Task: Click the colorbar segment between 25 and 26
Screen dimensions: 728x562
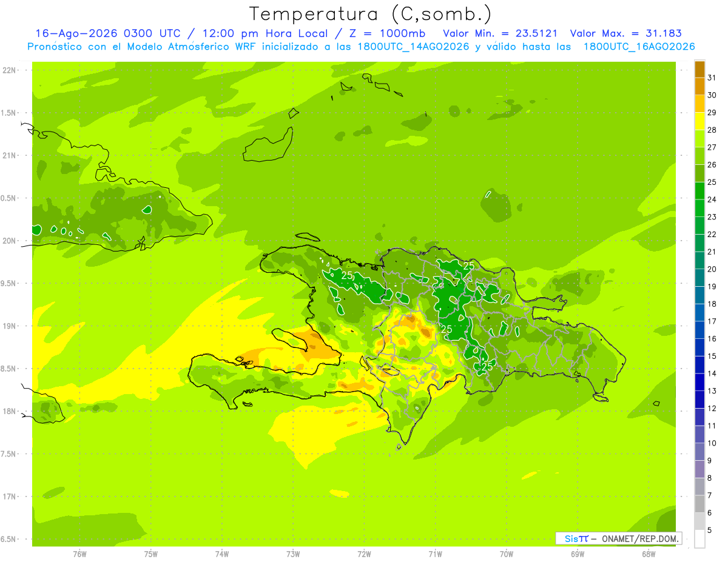Action: tap(699, 173)
